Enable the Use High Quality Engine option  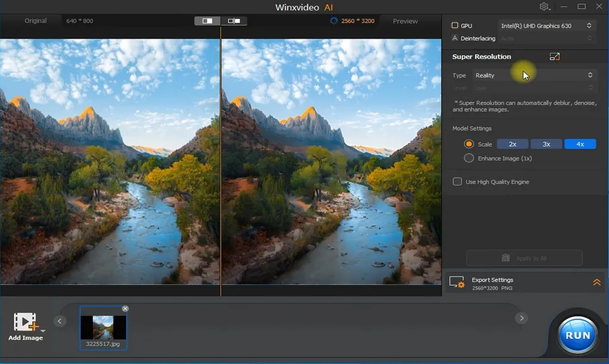tap(457, 181)
